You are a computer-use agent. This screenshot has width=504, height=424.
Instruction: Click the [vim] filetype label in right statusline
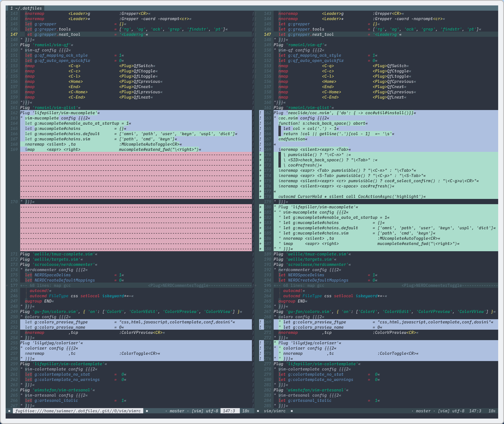pos(444,411)
